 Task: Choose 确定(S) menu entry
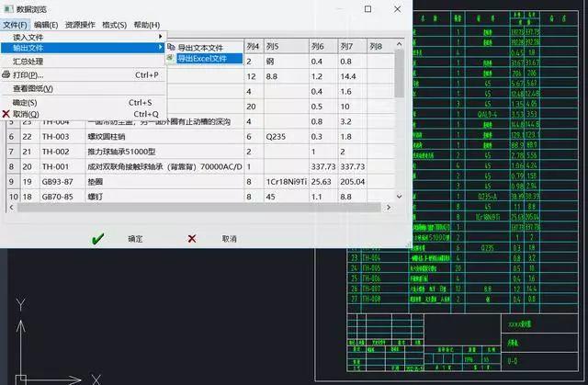click(x=84, y=103)
